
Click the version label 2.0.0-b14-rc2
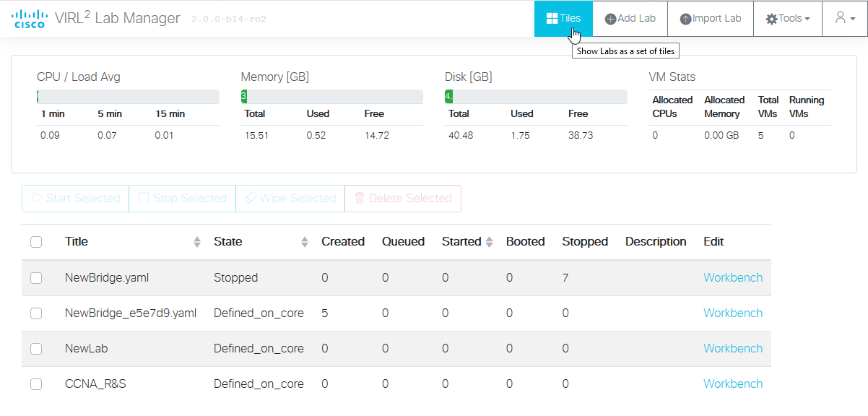click(229, 19)
